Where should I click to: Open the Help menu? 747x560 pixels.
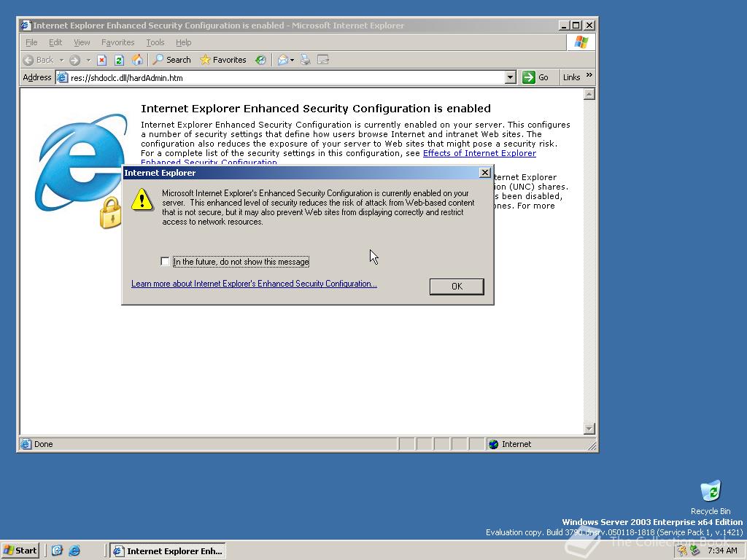tap(183, 42)
